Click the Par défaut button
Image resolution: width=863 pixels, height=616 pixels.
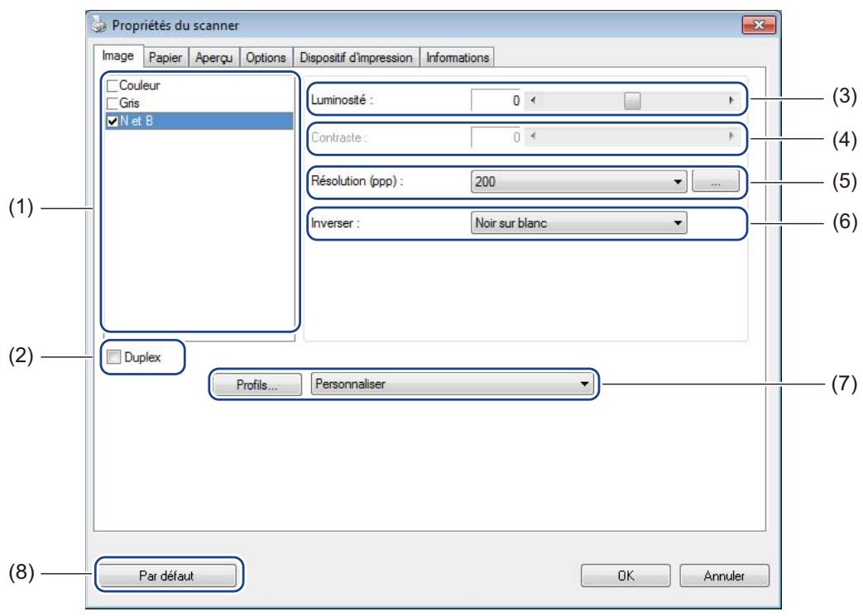click(166, 575)
